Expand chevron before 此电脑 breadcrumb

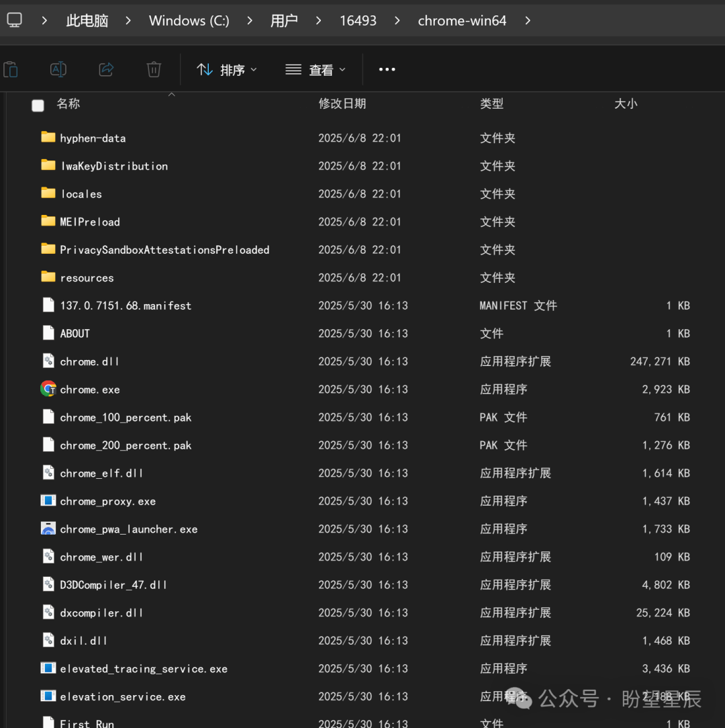point(44,20)
